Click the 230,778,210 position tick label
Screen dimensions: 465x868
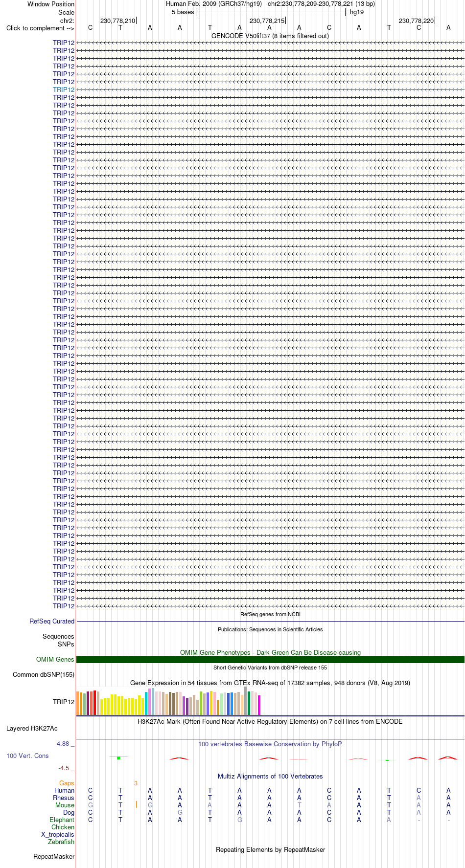[117, 21]
